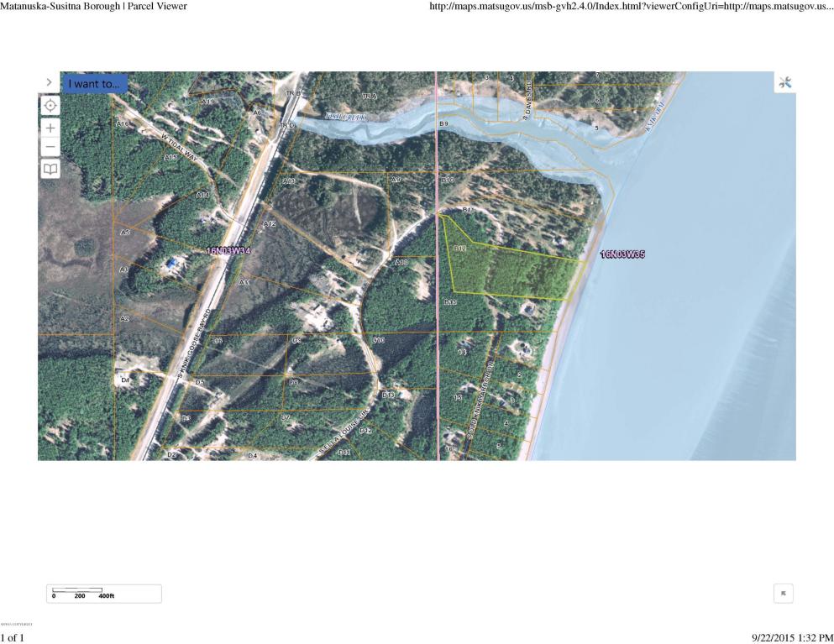The image size is (834, 644).
Task: Select tract label TR A
Action: click(370, 97)
